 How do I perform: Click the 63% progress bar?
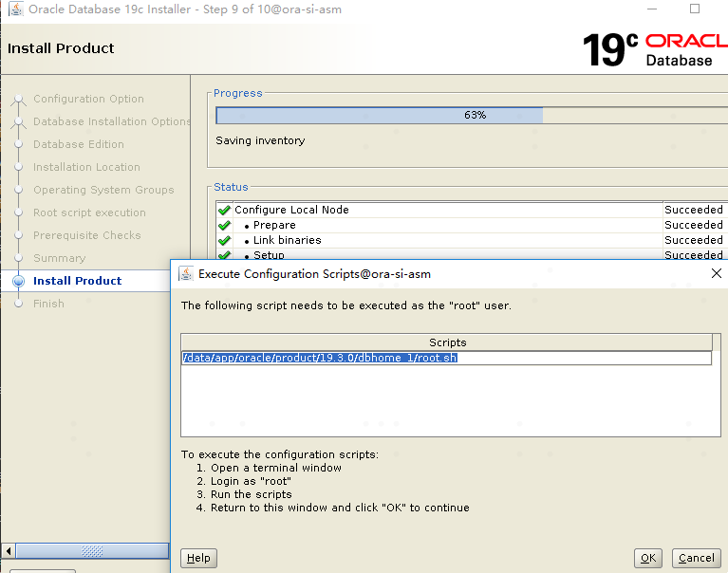point(472,115)
